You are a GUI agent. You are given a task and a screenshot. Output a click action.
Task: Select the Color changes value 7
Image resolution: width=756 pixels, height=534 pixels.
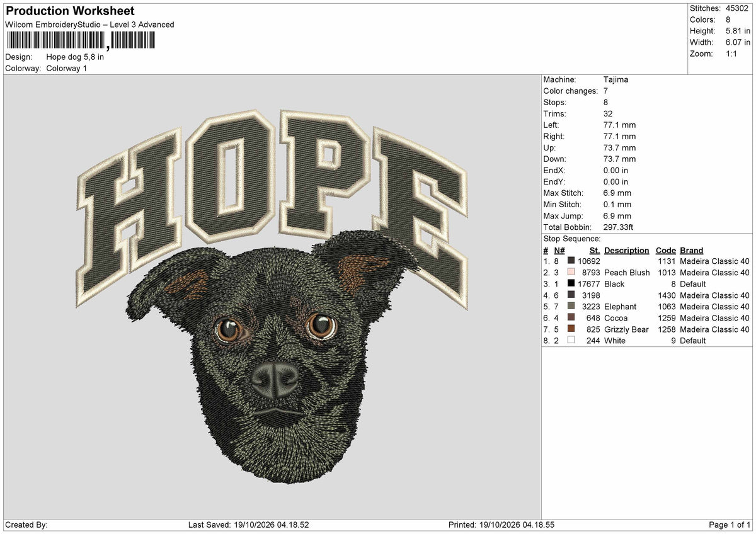coord(605,91)
